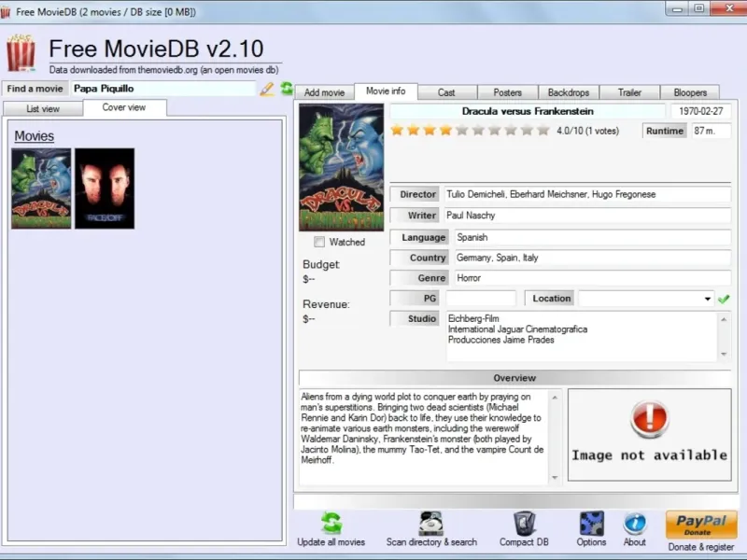This screenshot has height=560, width=747.
Task: Click Eichberg-Film studio entry
Action: click(473, 318)
